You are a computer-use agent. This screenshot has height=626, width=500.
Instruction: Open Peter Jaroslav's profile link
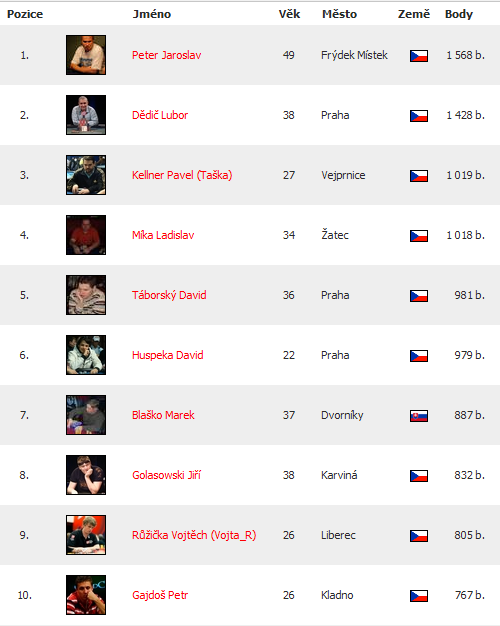167,55
